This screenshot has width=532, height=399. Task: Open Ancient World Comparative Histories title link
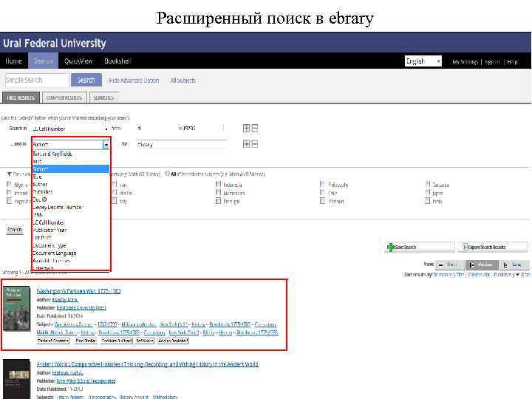pyautogui.click(x=147, y=364)
